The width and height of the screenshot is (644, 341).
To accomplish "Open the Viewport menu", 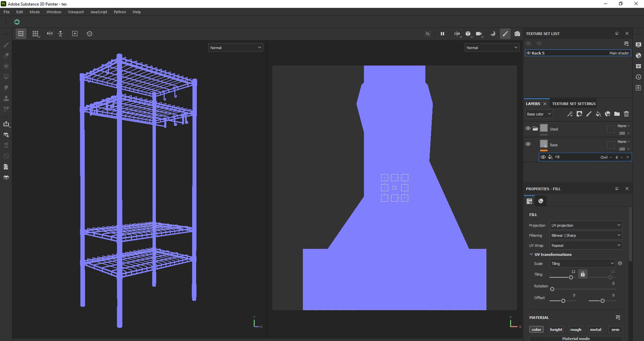I will click(x=76, y=12).
